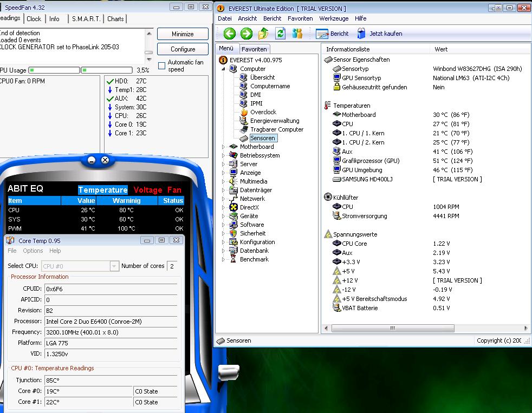Screen dimensions: 532x413
Task: Click the Datenbank icon in tree
Action: [233, 251]
